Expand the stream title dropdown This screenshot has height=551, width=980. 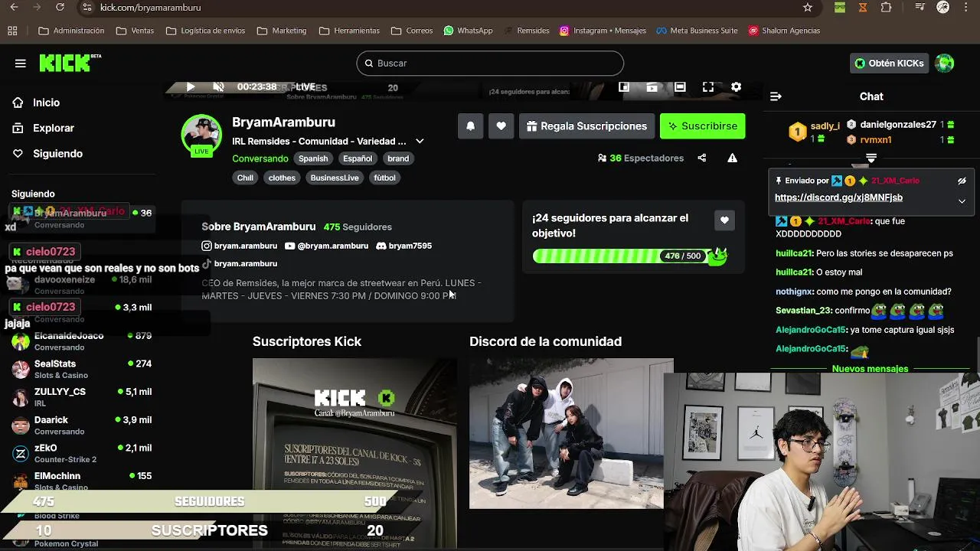[x=420, y=142]
